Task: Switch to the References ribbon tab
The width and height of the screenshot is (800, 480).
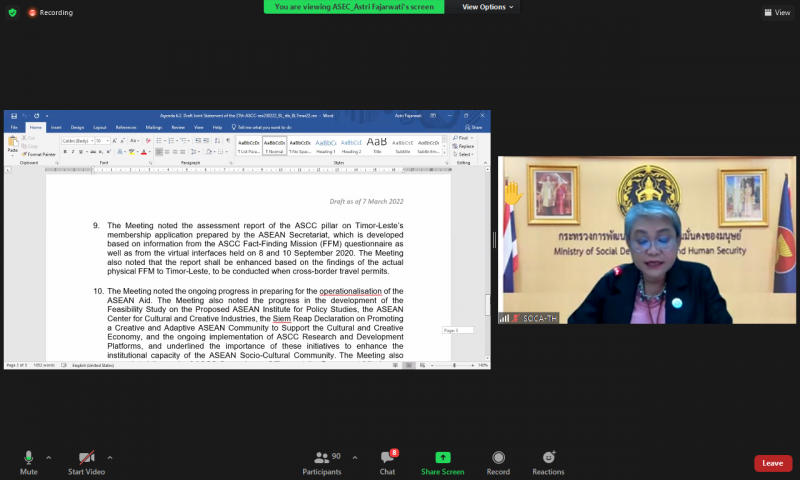Action: tap(126, 127)
